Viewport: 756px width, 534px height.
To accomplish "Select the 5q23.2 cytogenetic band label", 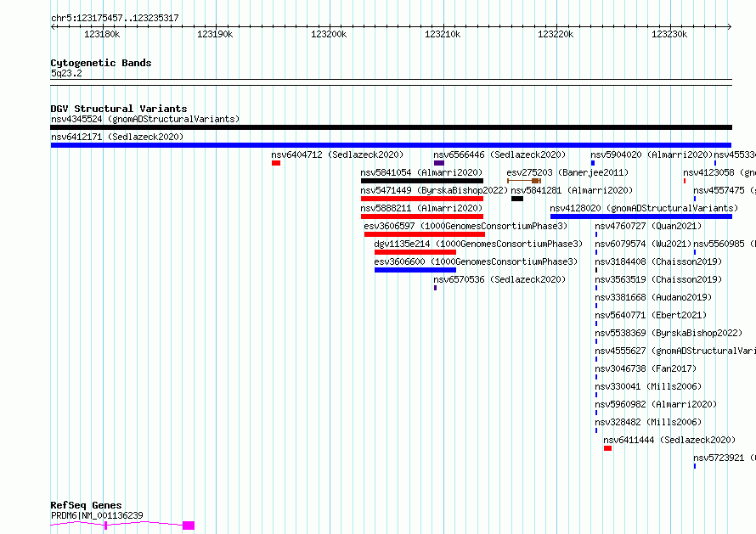I will click(x=66, y=73).
